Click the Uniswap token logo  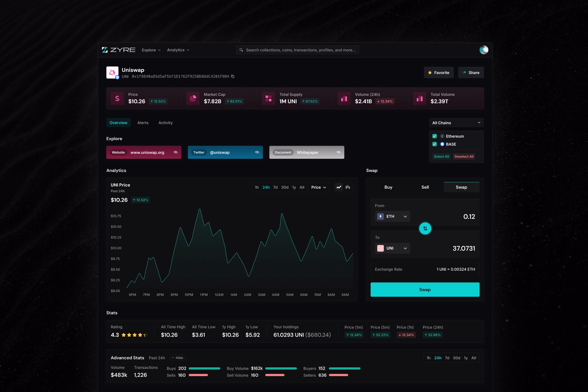pyautogui.click(x=112, y=73)
